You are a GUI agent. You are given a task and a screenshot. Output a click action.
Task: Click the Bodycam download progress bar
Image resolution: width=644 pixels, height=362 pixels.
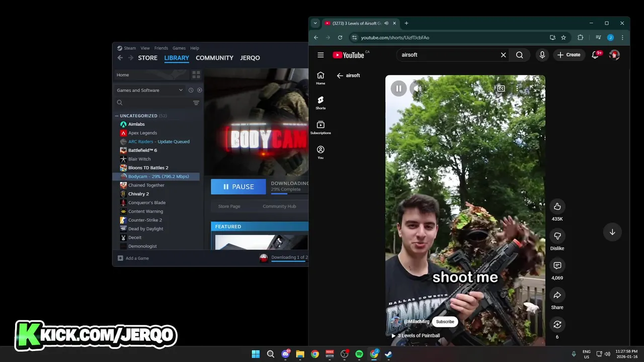point(289,193)
